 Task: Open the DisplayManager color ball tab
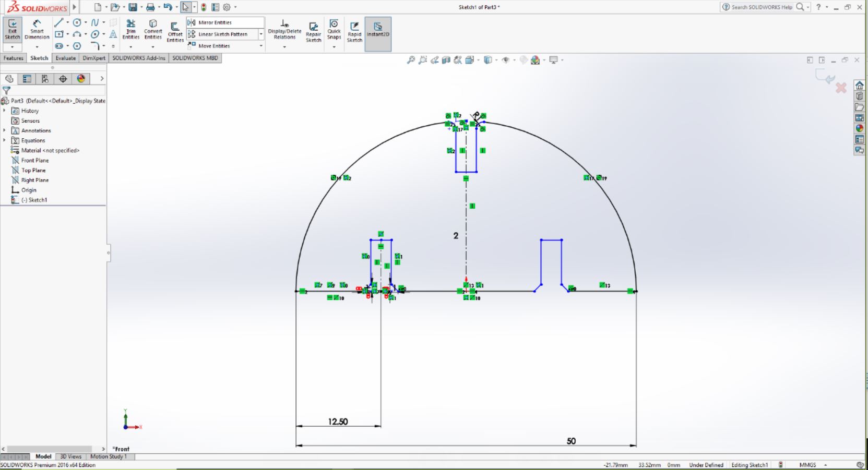click(81, 79)
